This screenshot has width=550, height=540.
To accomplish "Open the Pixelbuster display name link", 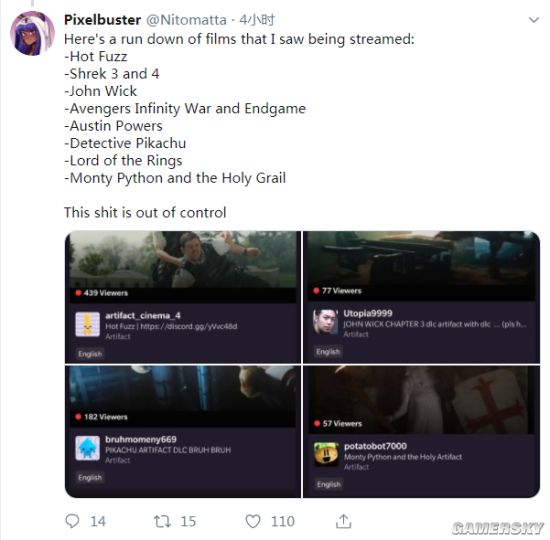I will click(x=102, y=20).
